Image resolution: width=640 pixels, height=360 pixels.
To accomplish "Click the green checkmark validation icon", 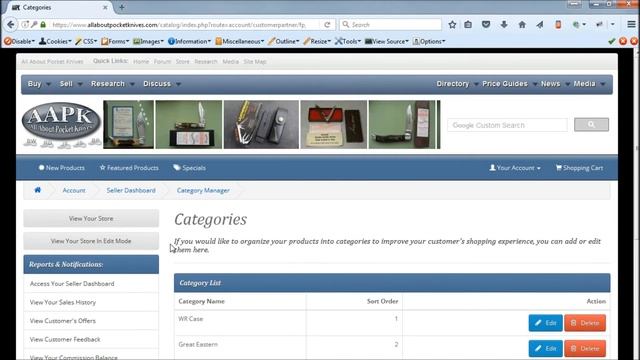I will 611,41.
